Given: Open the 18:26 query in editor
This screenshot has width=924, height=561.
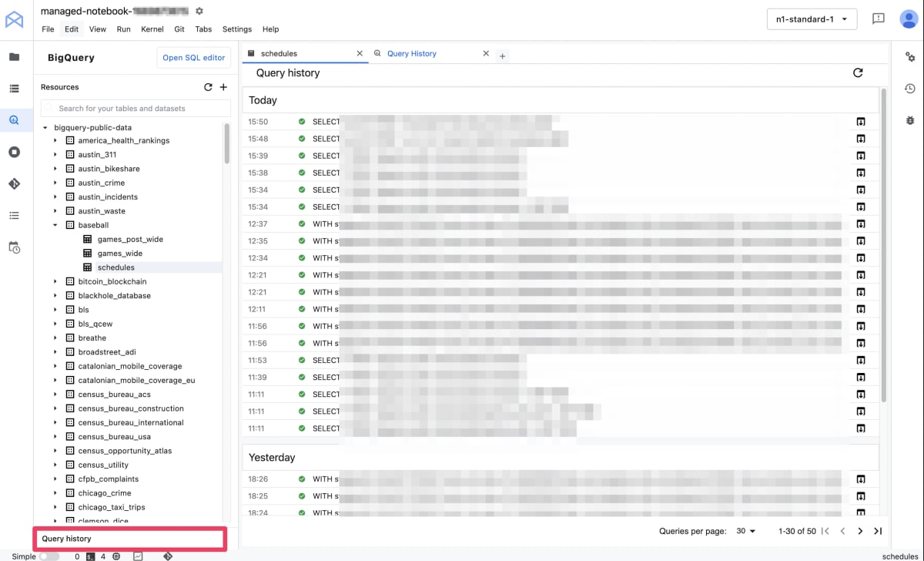Looking at the screenshot, I should [861, 479].
